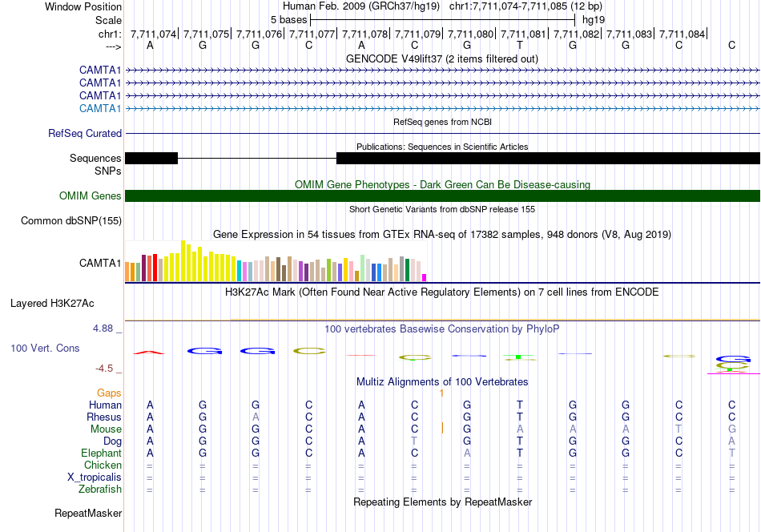The height and width of the screenshot is (532, 761).
Task: Click position label 7,711,079 in the ruler
Action: tap(417, 34)
